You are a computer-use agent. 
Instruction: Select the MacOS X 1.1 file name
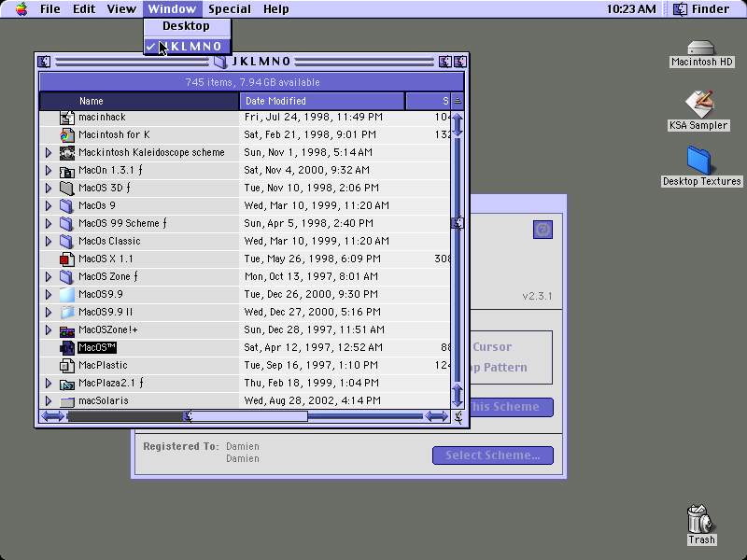(x=106, y=259)
